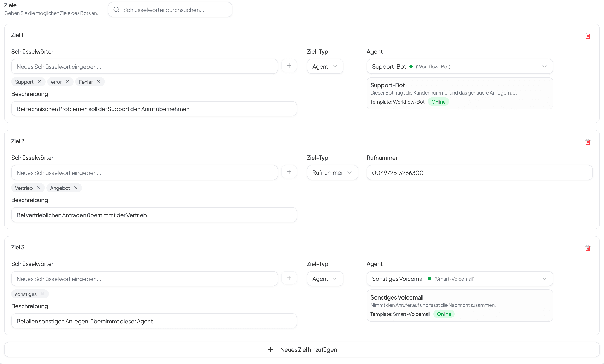Click plus button to add keyword in Ziel 2
The height and width of the screenshot is (364, 604).
289,172
